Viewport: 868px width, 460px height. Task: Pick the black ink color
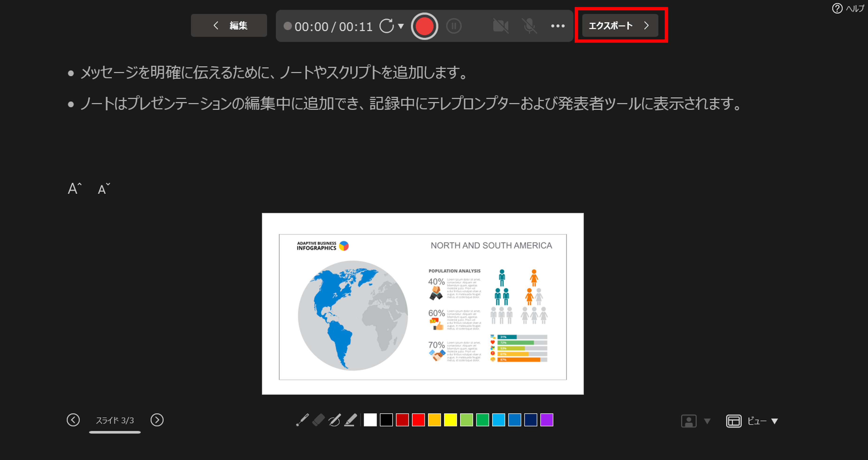pos(386,420)
